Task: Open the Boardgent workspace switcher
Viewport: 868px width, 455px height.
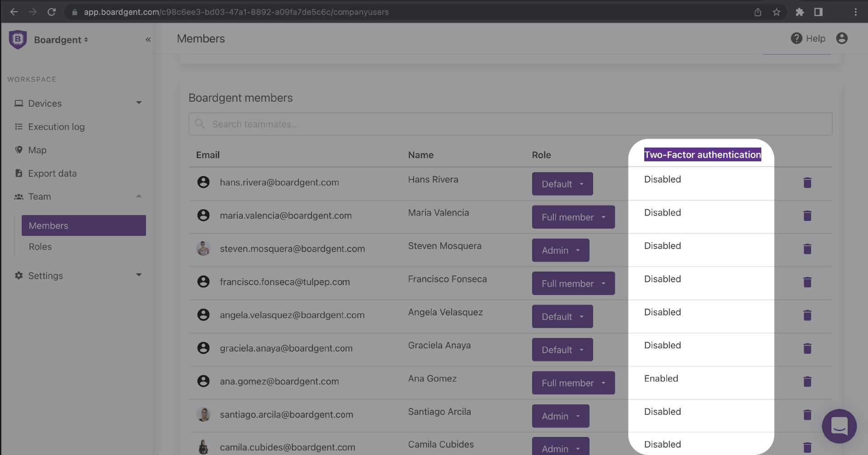Action: tap(61, 40)
